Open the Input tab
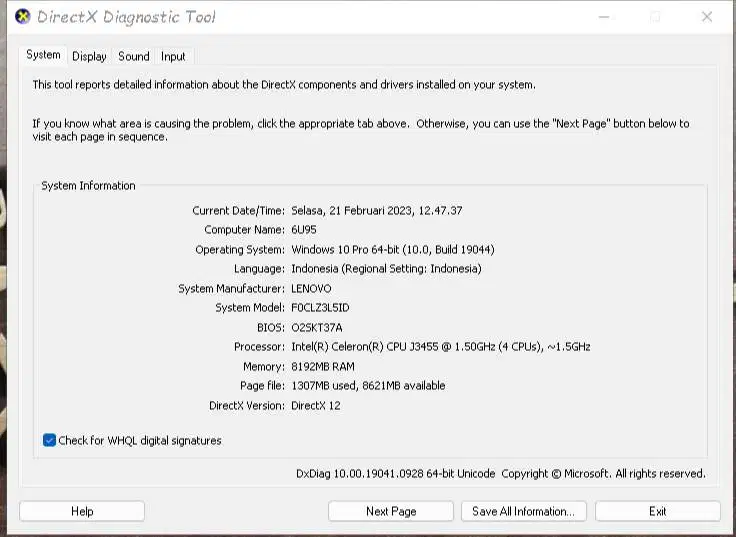 tap(173, 56)
